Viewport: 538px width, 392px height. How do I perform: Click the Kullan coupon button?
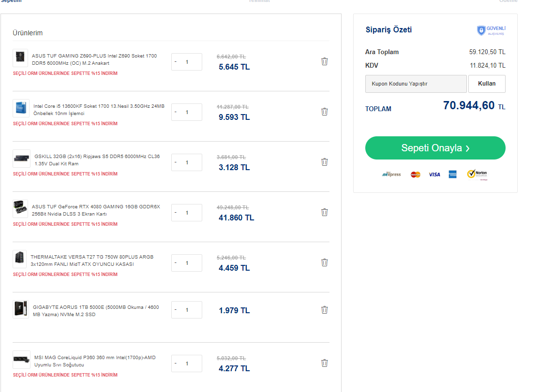pos(487,84)
